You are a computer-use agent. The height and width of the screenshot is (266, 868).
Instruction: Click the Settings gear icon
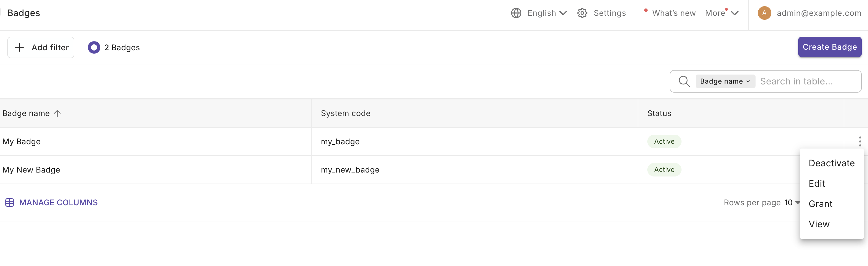coord(582,13)
